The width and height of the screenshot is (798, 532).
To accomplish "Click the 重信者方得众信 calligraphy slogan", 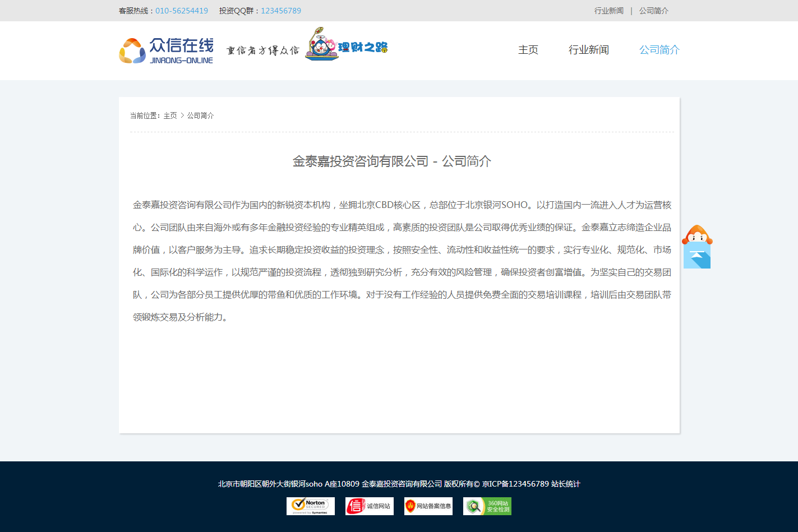I will tap(262, 50).
